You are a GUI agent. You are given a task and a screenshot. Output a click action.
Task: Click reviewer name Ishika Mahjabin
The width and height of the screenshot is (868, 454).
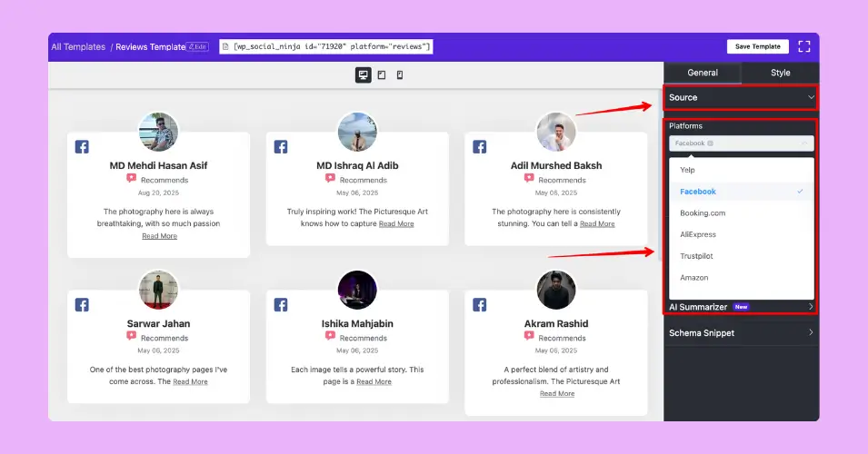357,323
